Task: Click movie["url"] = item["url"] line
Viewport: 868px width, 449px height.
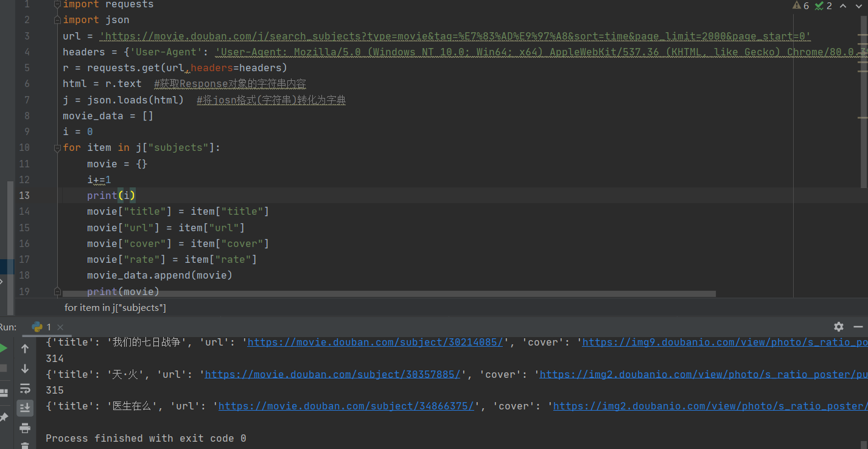Action: [166, 228]
